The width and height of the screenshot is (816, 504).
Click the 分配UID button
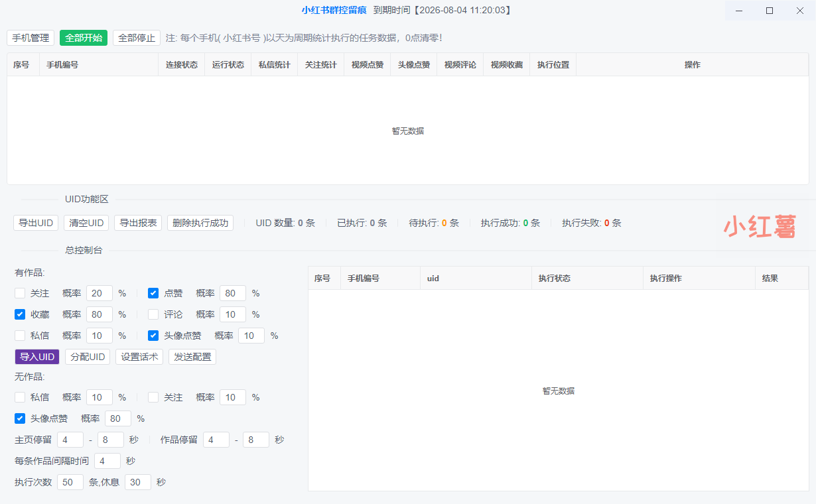pyautogui.click(x=88, y=357)
